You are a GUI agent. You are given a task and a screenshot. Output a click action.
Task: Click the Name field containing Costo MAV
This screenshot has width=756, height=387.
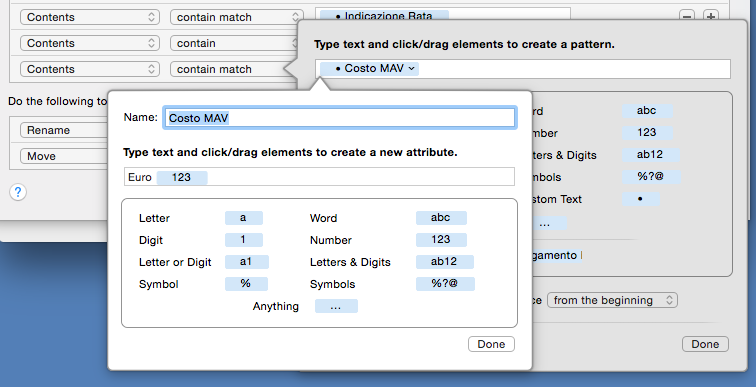tap(340, 118)
